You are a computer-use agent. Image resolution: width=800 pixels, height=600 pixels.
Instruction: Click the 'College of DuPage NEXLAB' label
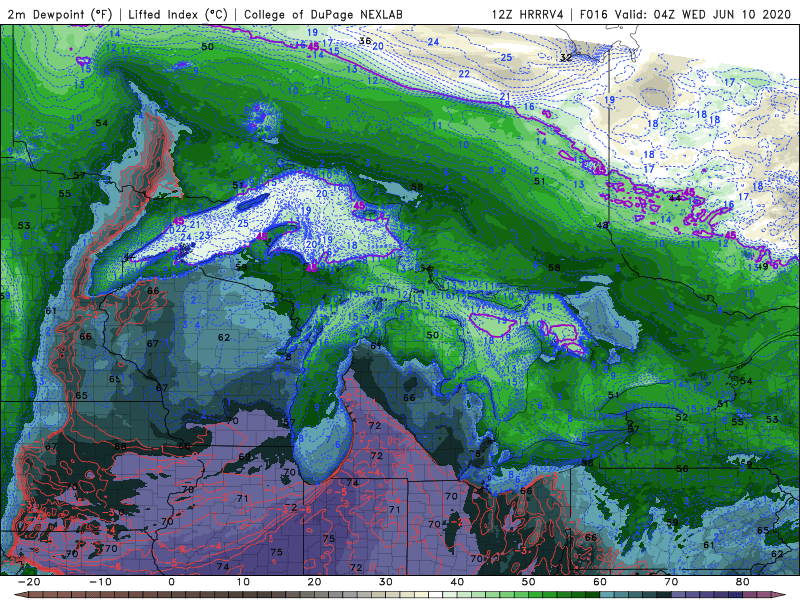click(x=323, y=14)
